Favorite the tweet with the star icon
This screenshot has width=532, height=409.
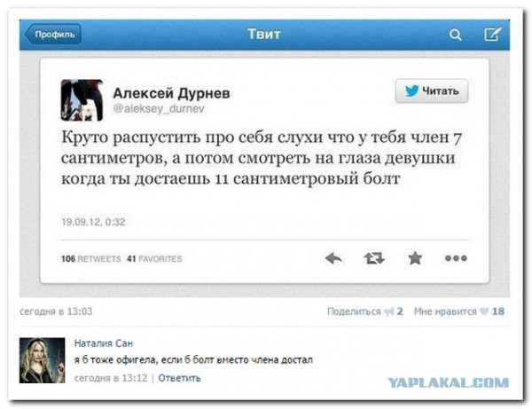click(x=415, y=258)
